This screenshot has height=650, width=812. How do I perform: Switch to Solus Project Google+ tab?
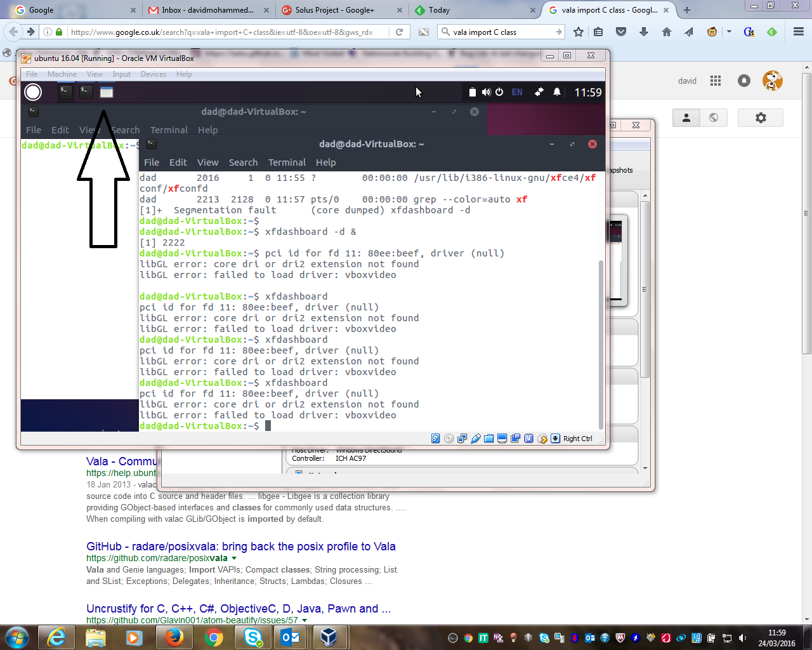(340, 10)
